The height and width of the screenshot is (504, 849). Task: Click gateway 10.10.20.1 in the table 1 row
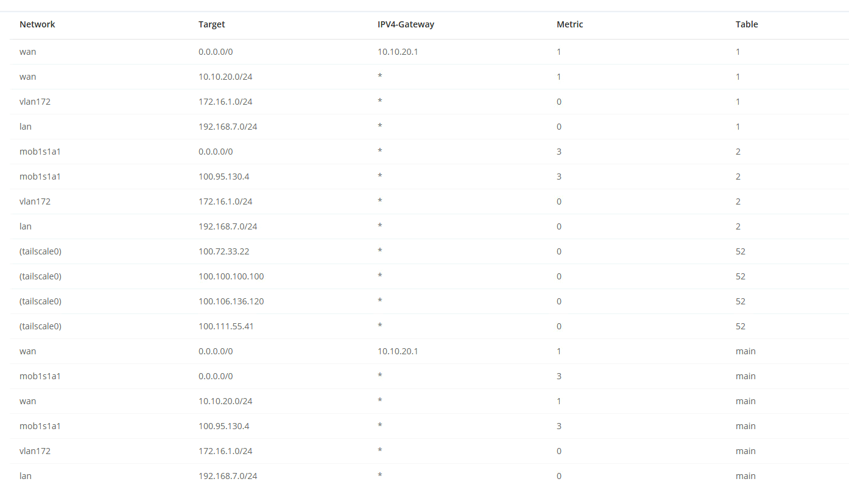[398, 52]
